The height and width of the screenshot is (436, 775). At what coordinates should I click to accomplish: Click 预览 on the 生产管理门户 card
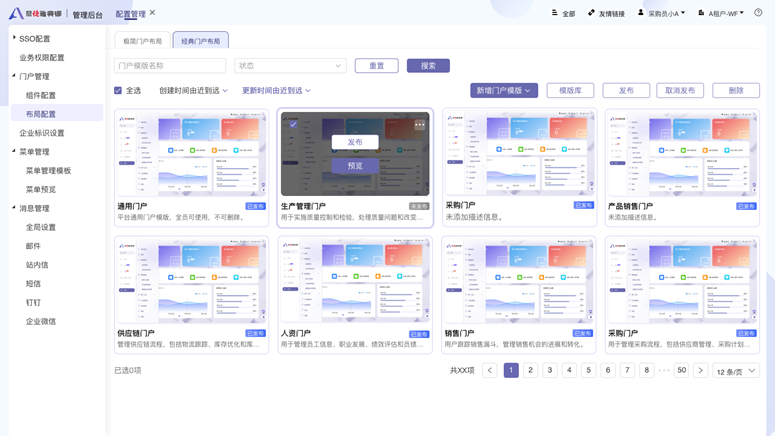click(355, 166)
